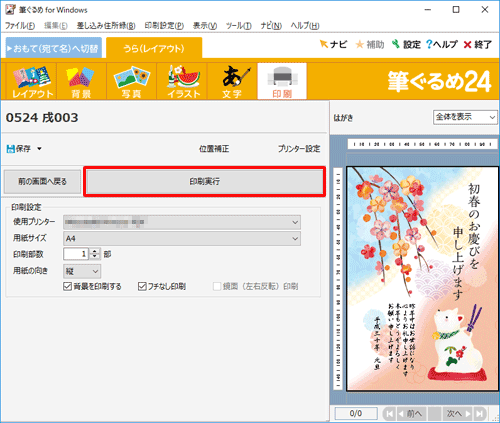Click the 補助 star icon

pos(370,44)
